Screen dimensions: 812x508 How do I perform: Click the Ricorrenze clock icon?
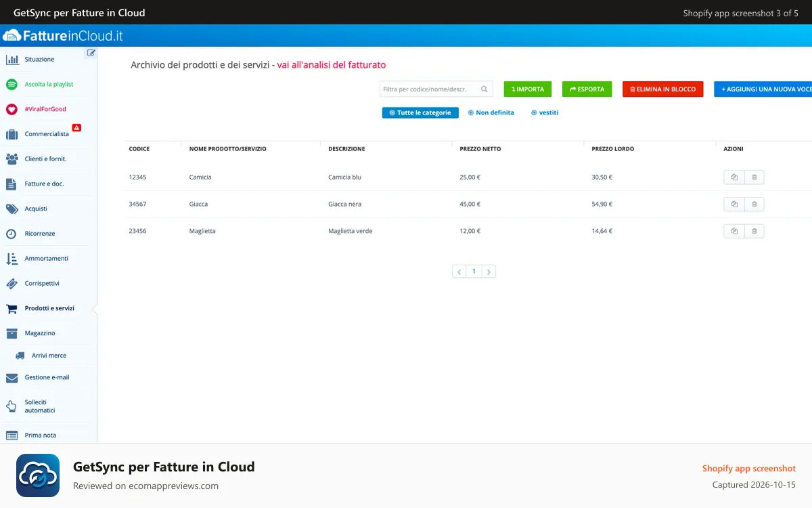(12, 234)
